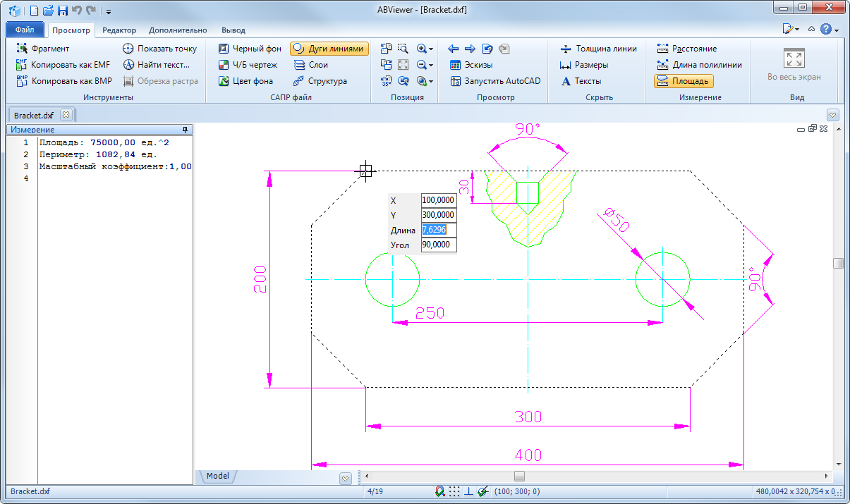Expand the layout list dropdown beside Model tab
The width and height of the screenshot is (850, 504).
click(x=345, y=478)
